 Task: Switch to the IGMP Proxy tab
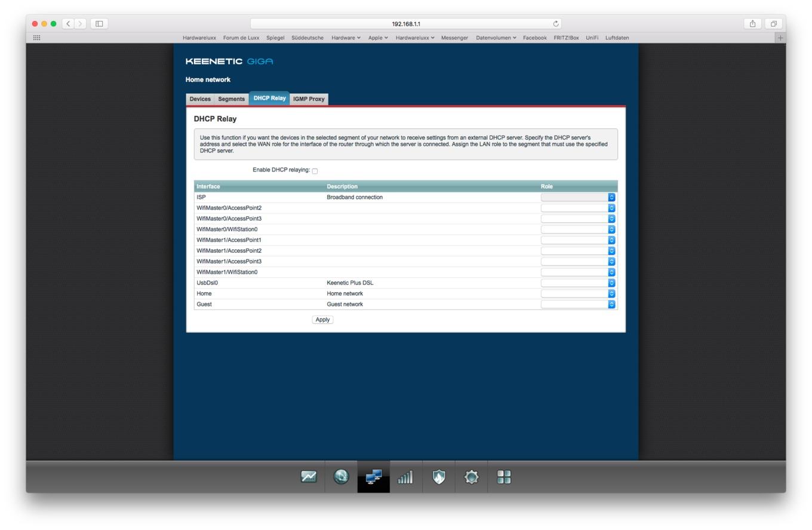coord(309,99)
